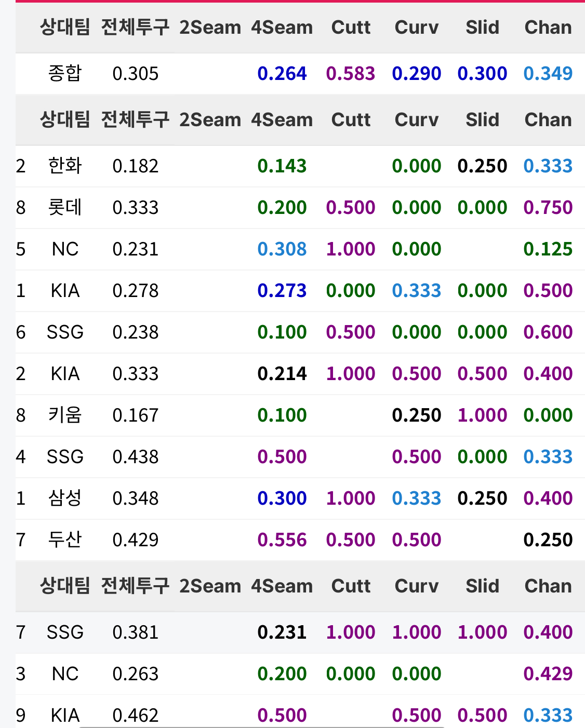Select 두산 4Seam value 0.556

tap(282, 540)
